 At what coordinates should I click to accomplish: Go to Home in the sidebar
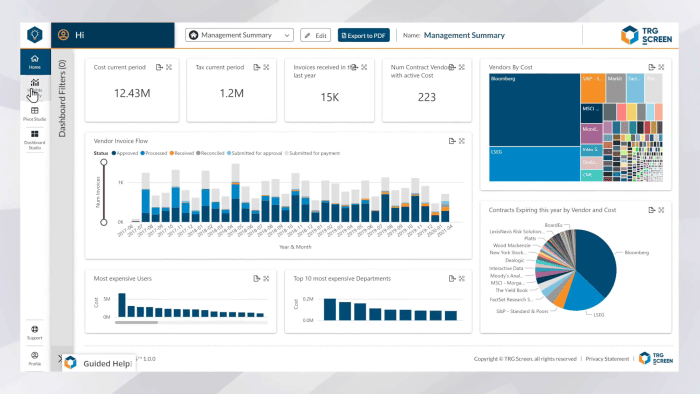click(x=35, y=62)
